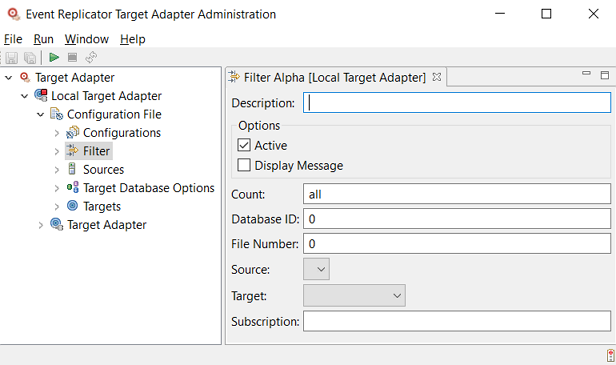The image size is (616, 365).
Task: Minimize the editor panel view
Action: coord(586,73)
